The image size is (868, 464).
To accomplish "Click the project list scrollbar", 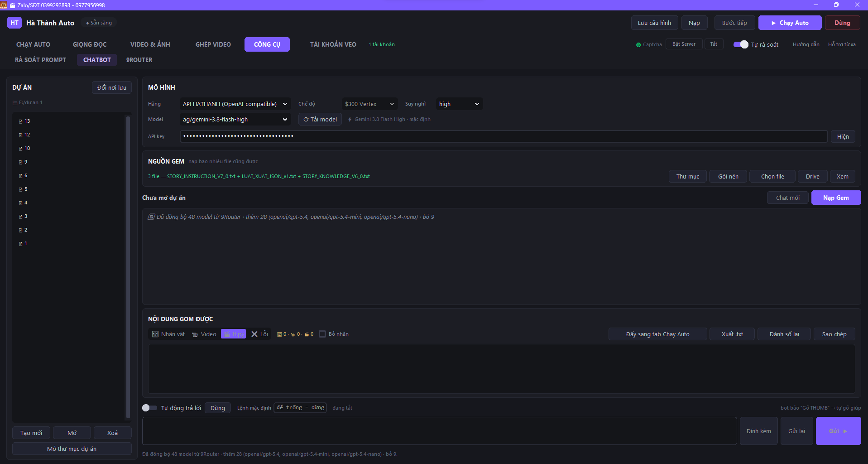I will point(128,267).
